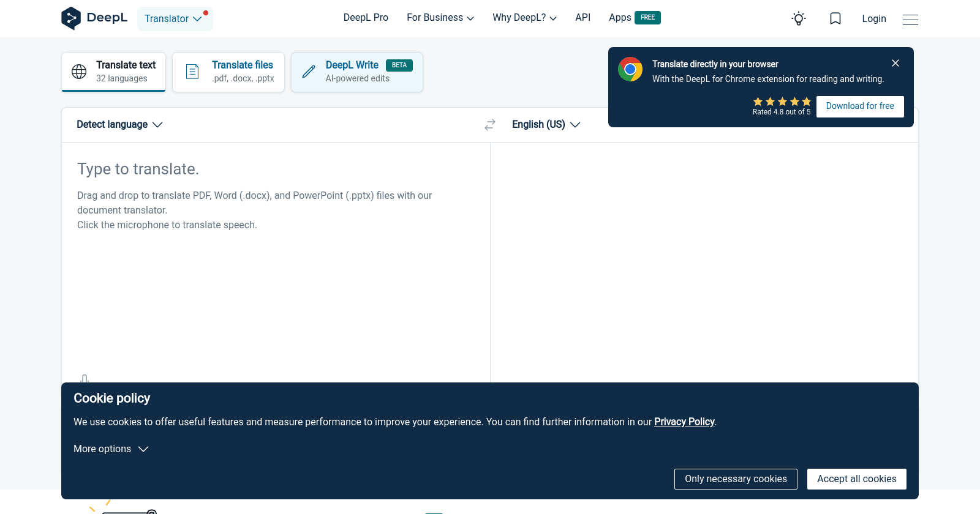Viewport: 980px width, 514px height.
Task: Open DeepL Pro page
Action: tap(366, 18)
